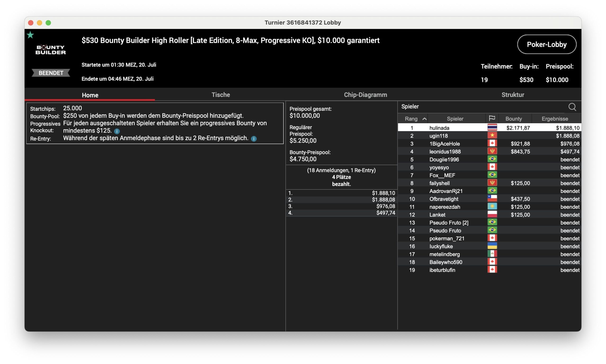Click the player search magnifier icon

572,107
